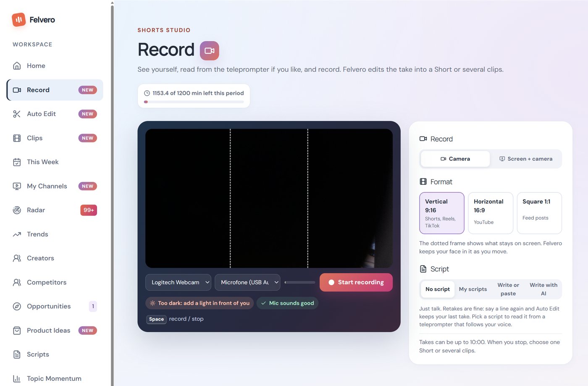Open the Logitech Webcam camera dropdown
Screen dimensions: 588x386
178,282
